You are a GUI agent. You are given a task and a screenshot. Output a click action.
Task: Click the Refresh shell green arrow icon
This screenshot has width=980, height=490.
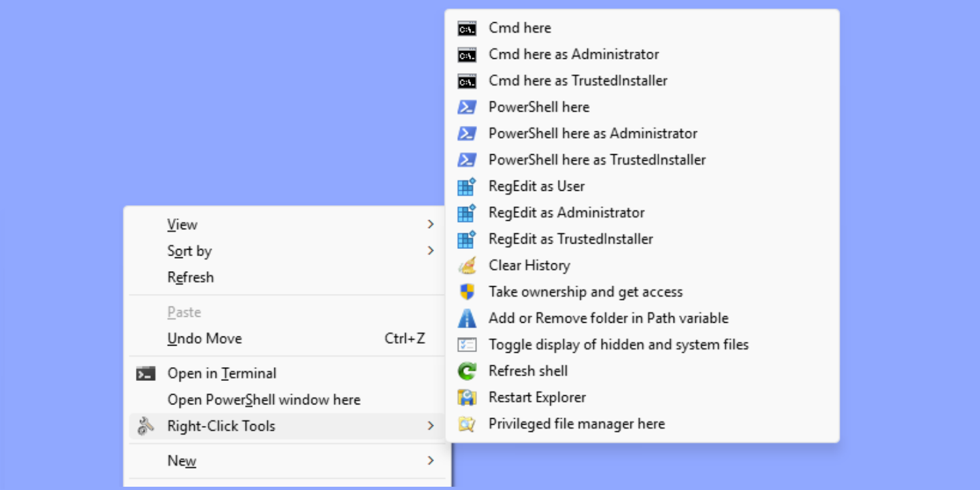tap(466, 371)
